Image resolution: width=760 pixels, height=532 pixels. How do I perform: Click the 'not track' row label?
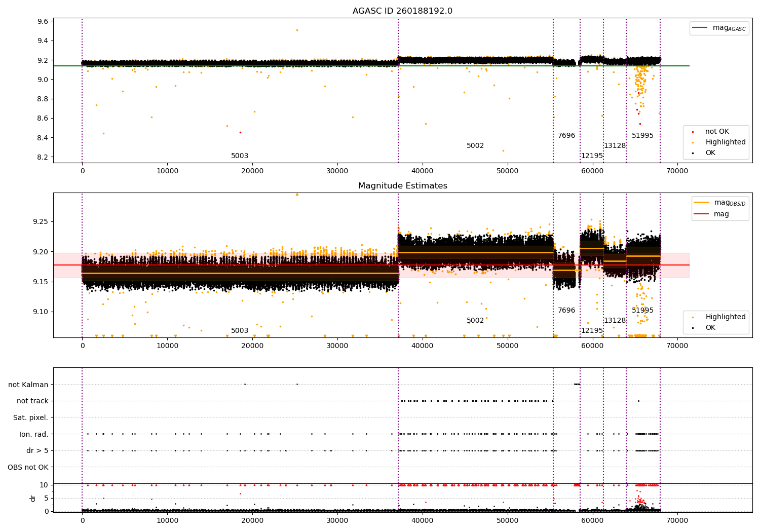click(x=32, y=401)
